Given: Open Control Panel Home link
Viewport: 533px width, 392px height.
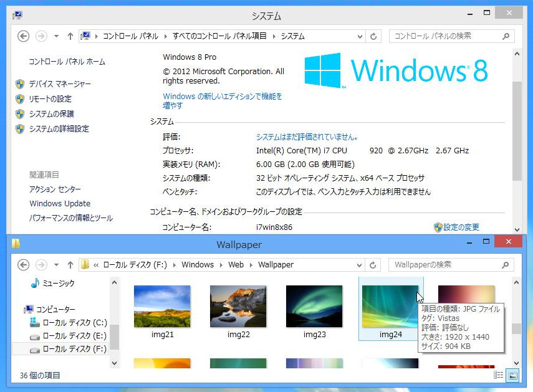Looking at the screenshot, I should (67, 62).
